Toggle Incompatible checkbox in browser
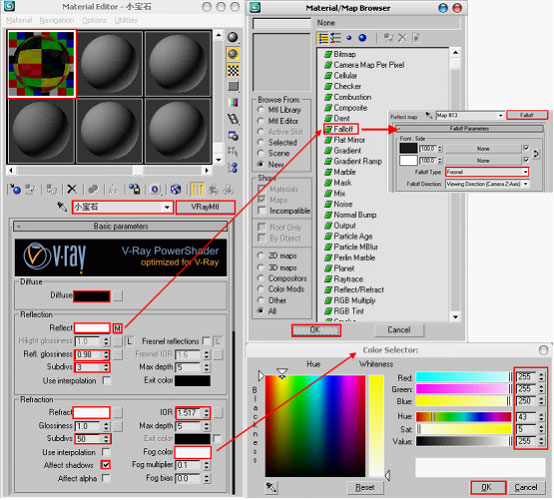The width and height of the screenshot is (554, 500). [261, 211]
